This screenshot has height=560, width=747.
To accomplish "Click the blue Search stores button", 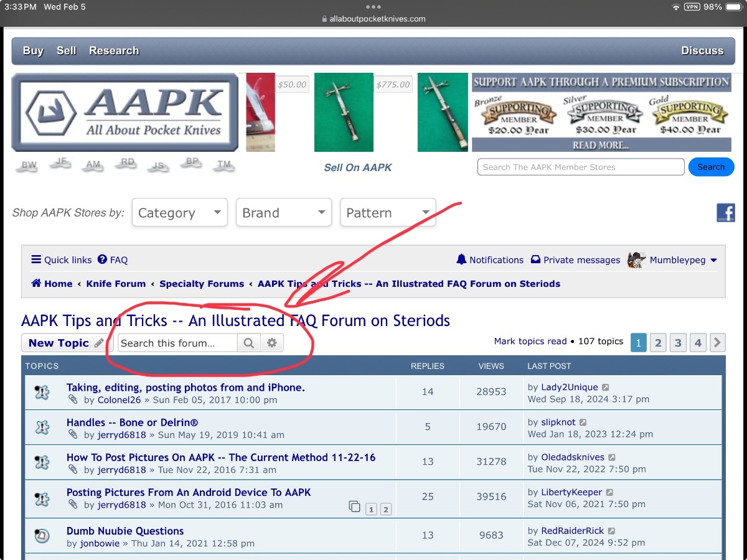I will pos(711,167).
